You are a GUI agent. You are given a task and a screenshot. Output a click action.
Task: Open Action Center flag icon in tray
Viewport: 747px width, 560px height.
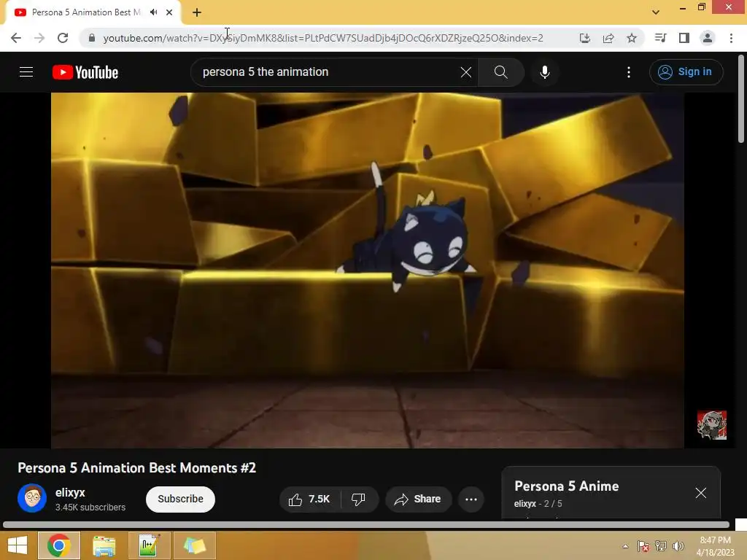pos(643,546)
